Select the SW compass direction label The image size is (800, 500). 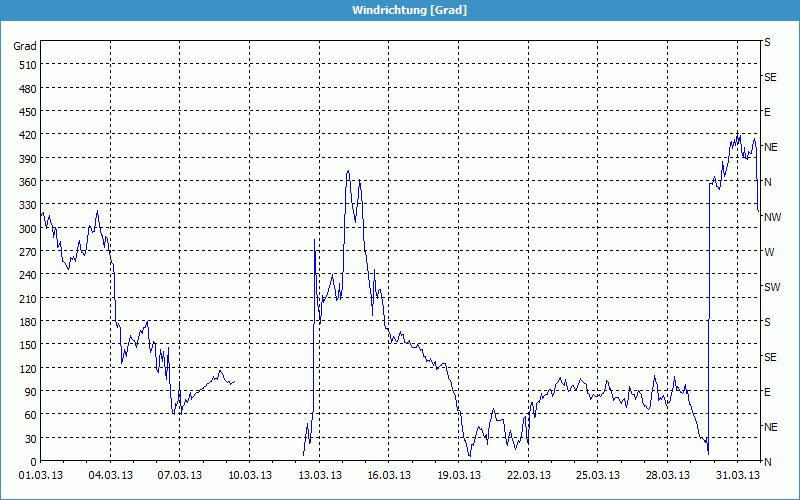[772, 287]
